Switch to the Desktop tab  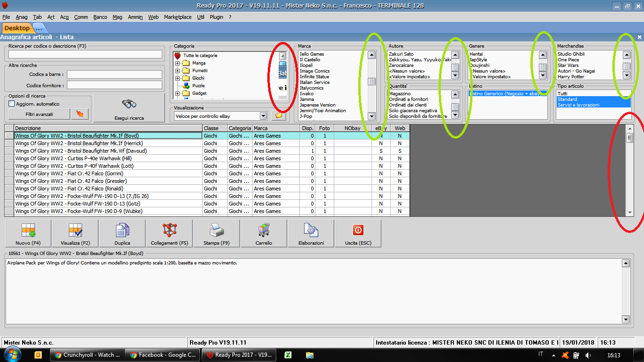[17, 28]
